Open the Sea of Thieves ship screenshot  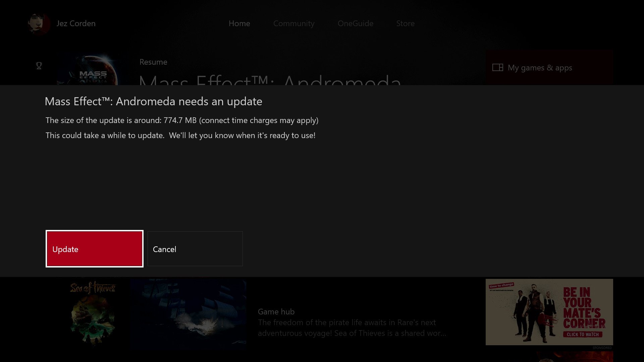[x=188, y=314]
